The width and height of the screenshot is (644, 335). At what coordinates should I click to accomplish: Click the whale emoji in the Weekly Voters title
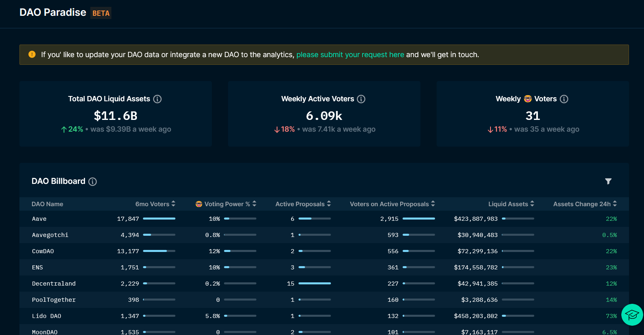[528, 99]
